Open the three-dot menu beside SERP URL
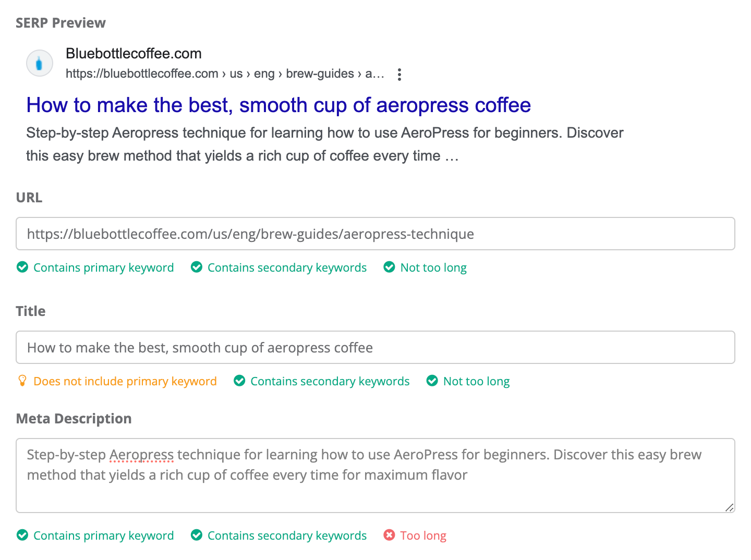The image size is (751, 560). (399, 75)
